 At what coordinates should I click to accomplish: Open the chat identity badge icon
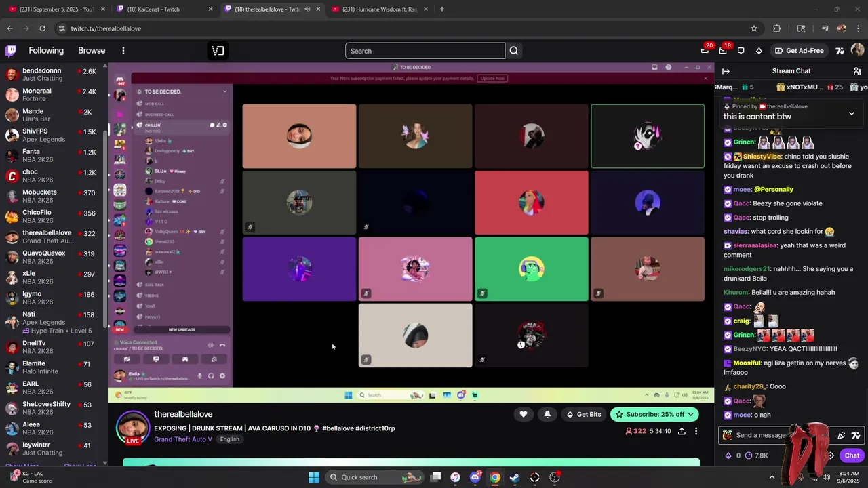(x=728, y=435)
